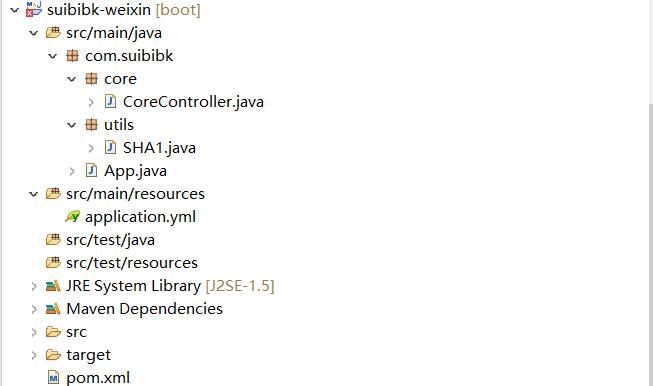Click the application.yml Spring leaf icon
The image size is (653, 386).
tap(72, 216)
